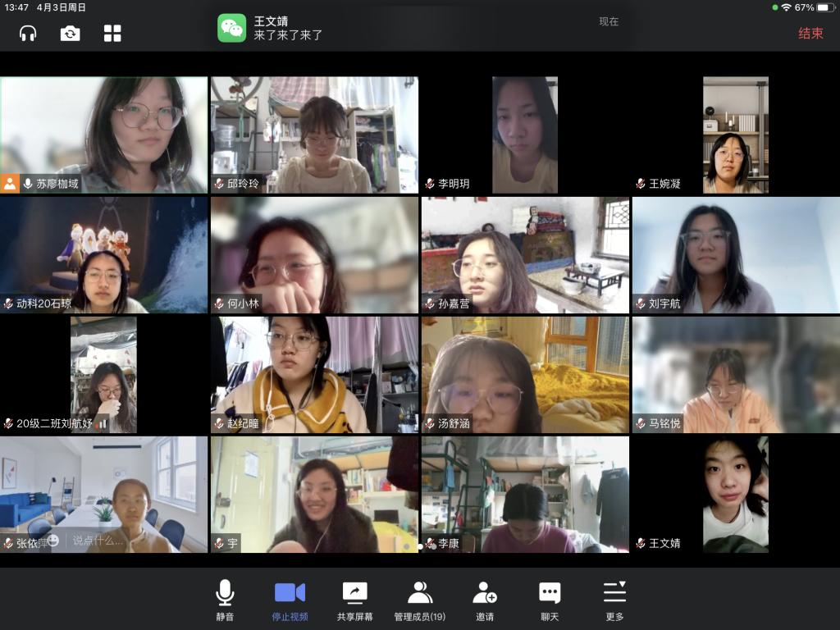
Task: Tap 刘宇航's video thumbnail
Action: [736, 253]
